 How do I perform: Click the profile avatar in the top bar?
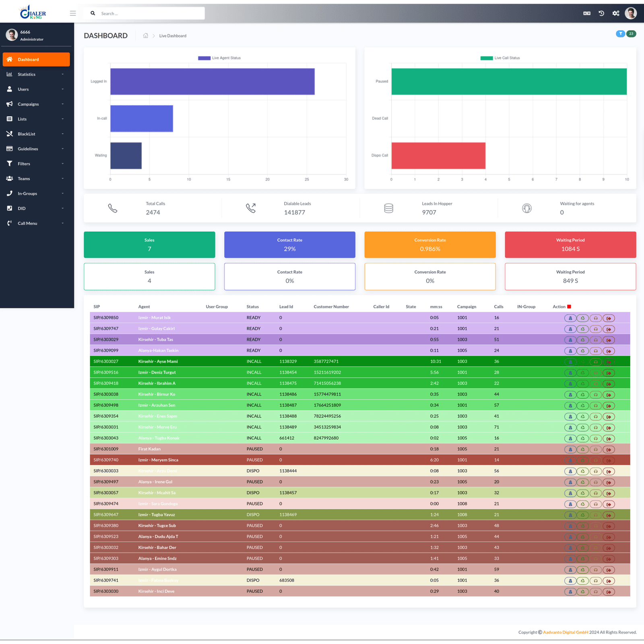[631, 13]
